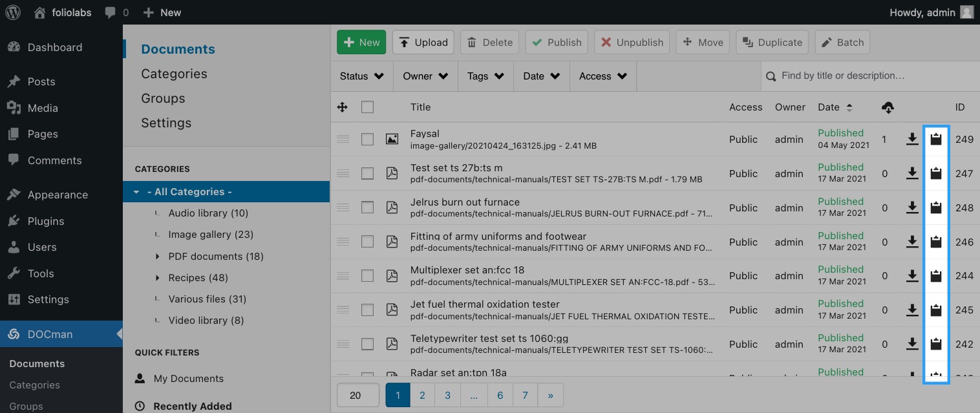Open the Recently Added quick filter
Screen dimensions: 980x413
tap(193, 406)
